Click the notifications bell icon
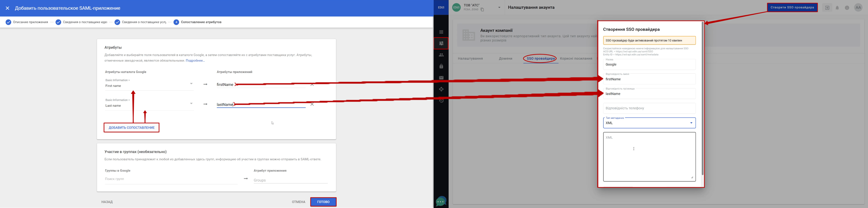Viewport: 868px width, 208px height. 837,8
